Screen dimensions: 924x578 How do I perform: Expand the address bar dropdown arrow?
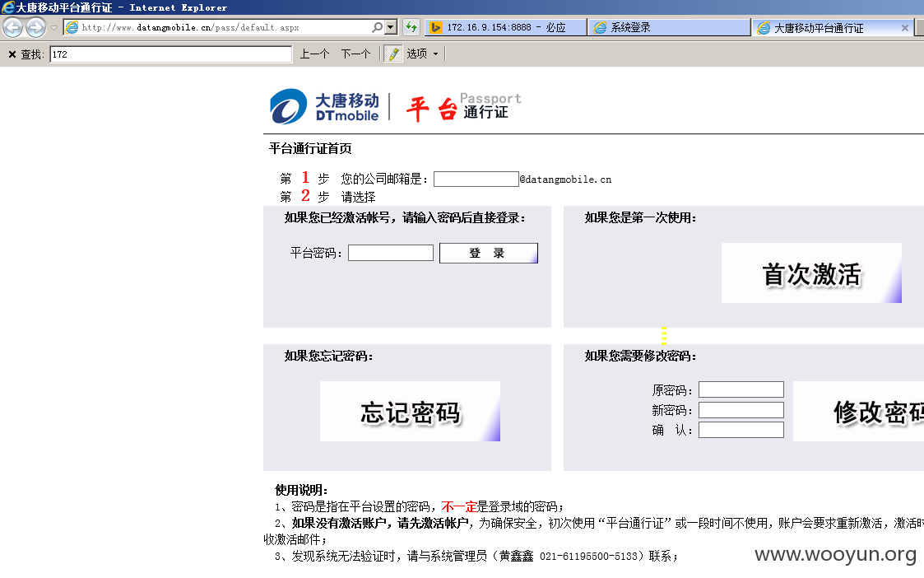pyautogui.click(x=391, y=27)
